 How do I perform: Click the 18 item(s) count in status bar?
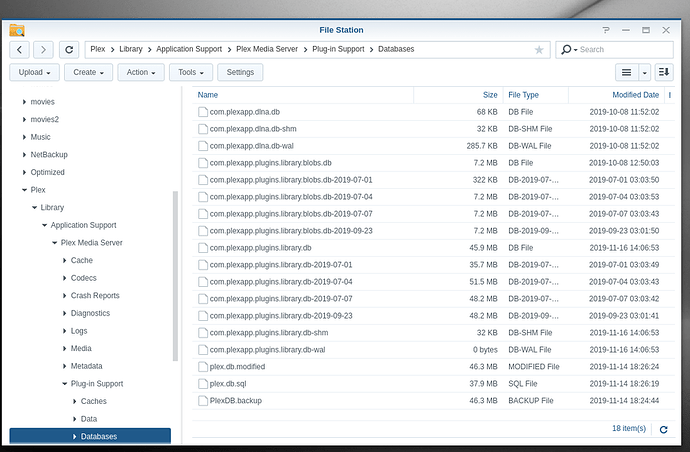point(629,428)
